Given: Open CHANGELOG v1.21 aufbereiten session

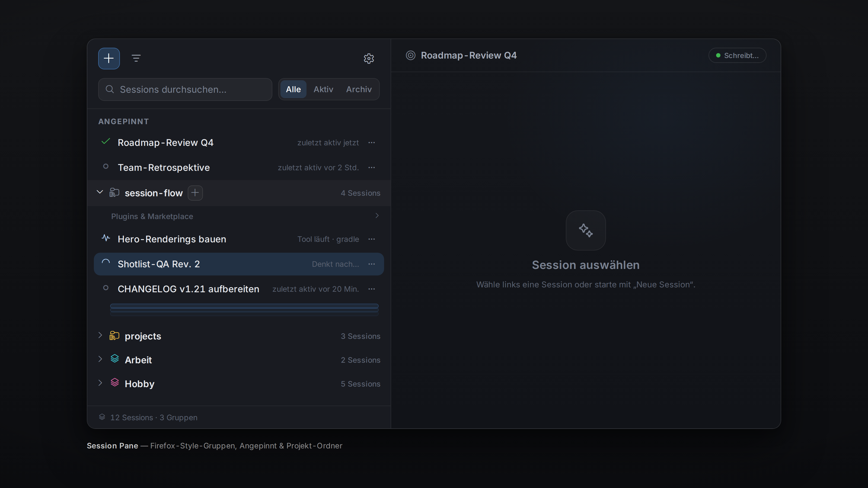Looking at the screenshot, I should pos(239,289).
